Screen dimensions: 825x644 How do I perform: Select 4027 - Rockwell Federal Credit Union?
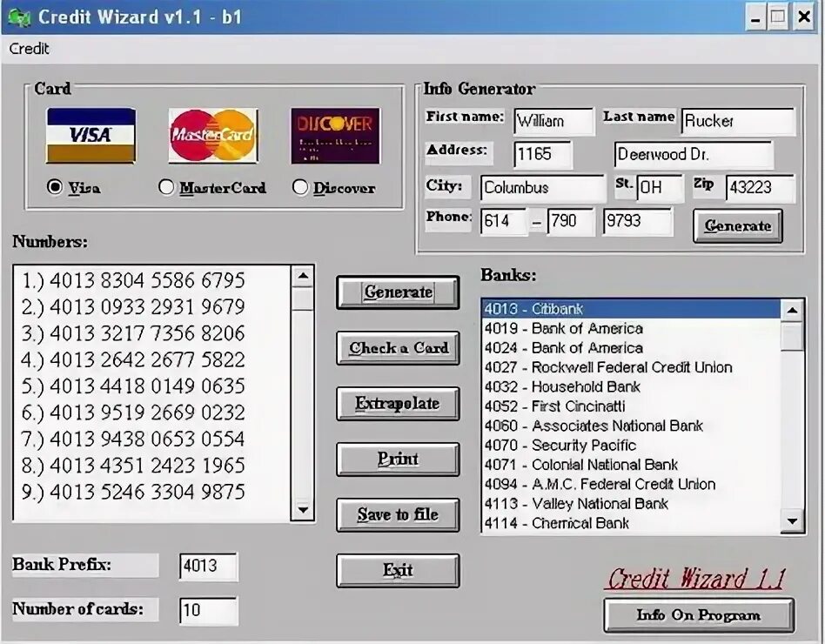[x=631, y=367]
